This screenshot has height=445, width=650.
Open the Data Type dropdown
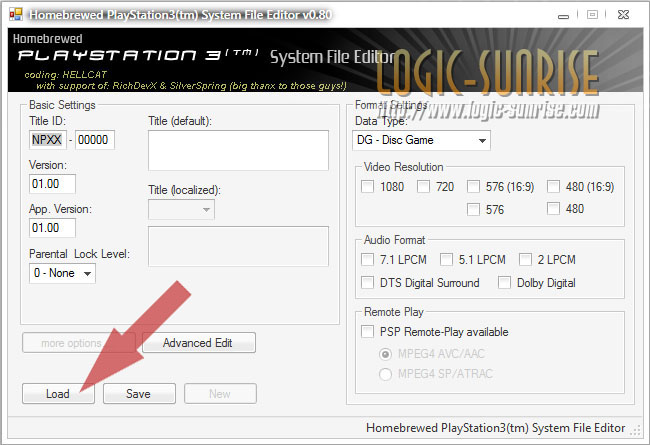pyautogui.click(x=421, y=140)
